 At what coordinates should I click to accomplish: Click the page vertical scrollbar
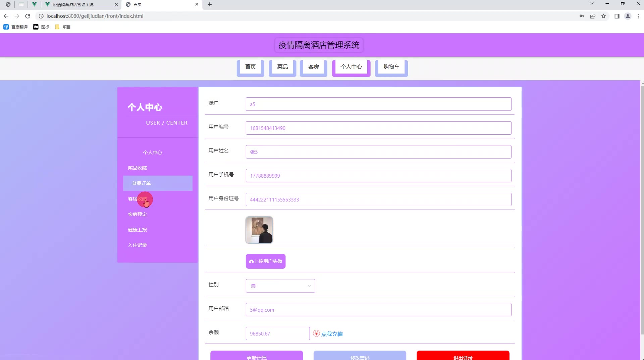pyautogui.click(x=642, y=210)
